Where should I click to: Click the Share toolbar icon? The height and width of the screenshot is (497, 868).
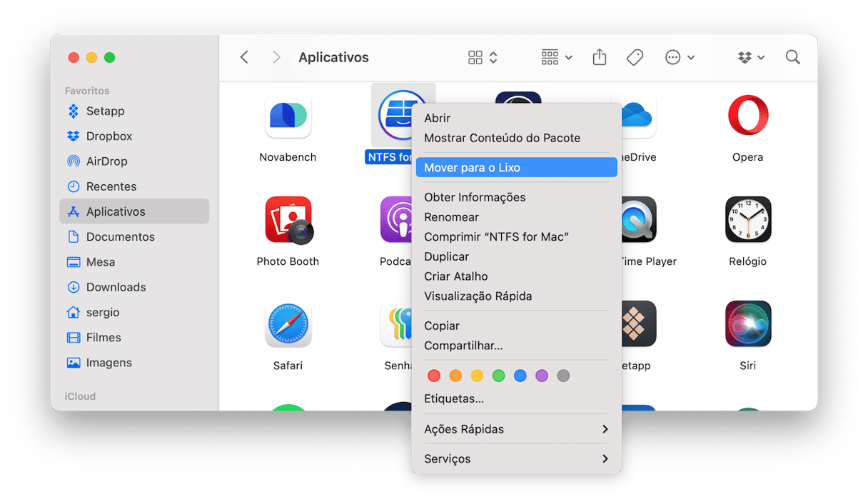coord(600,57)
